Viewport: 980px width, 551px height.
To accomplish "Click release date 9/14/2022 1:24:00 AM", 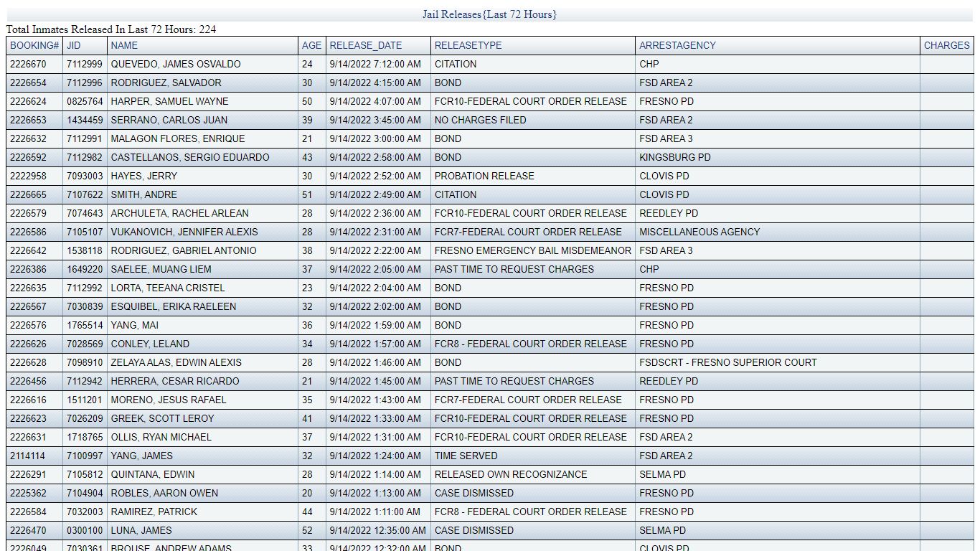I will pos(375,456).
